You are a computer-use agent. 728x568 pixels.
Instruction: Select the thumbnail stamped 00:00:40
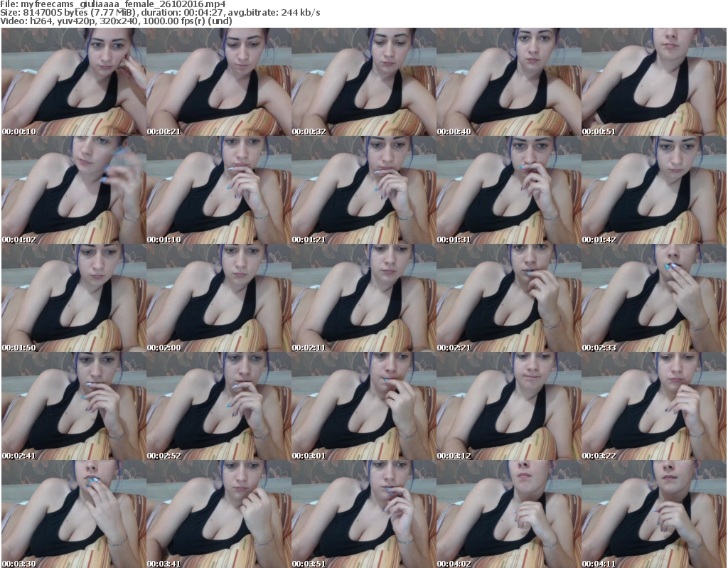point(508,82)
